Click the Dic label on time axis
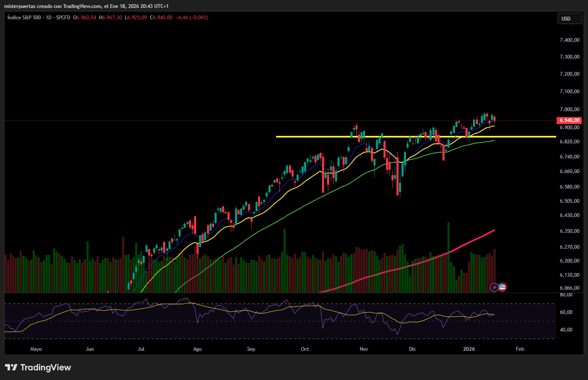This screenshot has width=588, height=380. coord(413,349)
